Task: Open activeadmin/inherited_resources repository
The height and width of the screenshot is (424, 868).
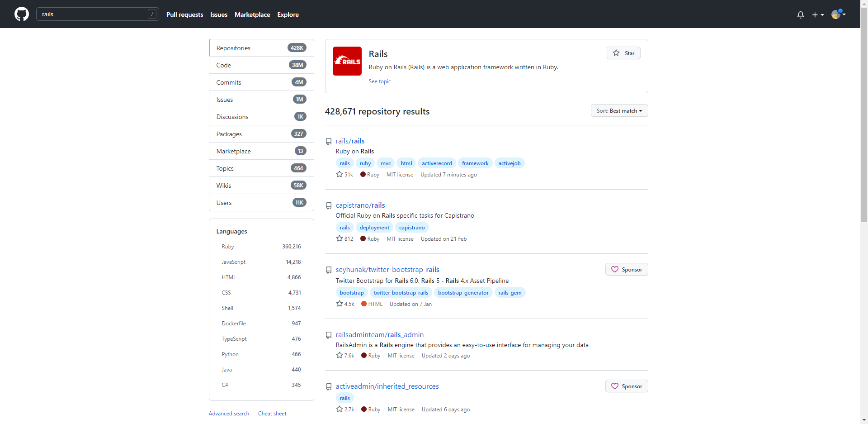Action: pos(387,386)
